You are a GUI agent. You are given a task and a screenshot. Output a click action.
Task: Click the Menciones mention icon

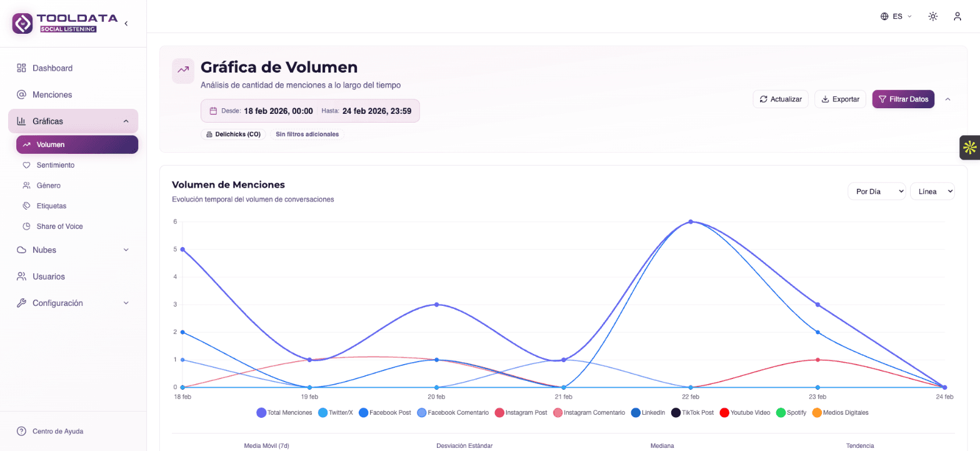[21, 94]
